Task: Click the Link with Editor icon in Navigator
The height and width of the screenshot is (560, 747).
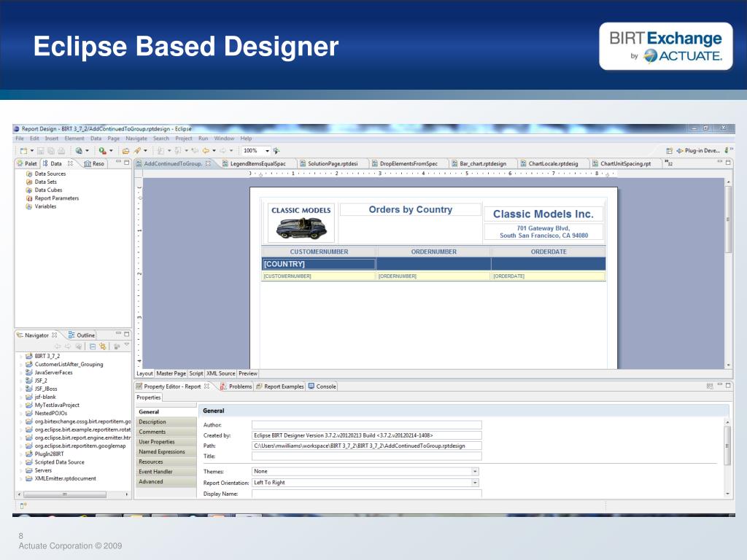Action: [102, 346]
